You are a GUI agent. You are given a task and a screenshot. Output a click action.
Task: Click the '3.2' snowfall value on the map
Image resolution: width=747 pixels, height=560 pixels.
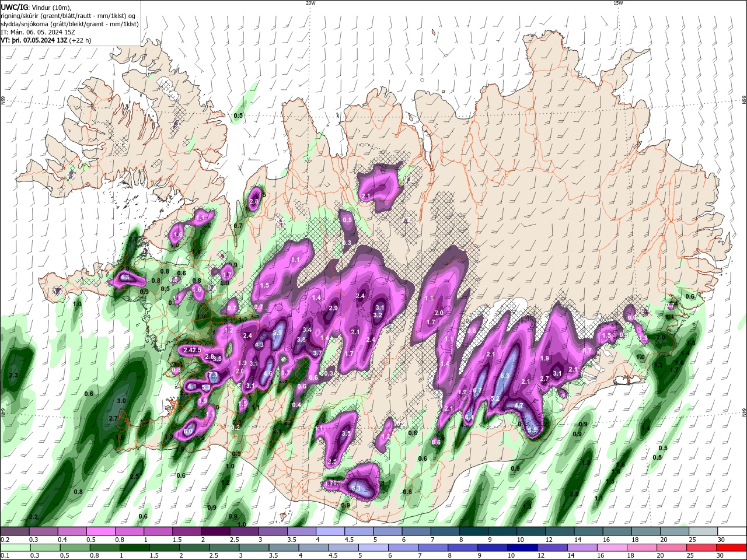(x=378, y=315)
